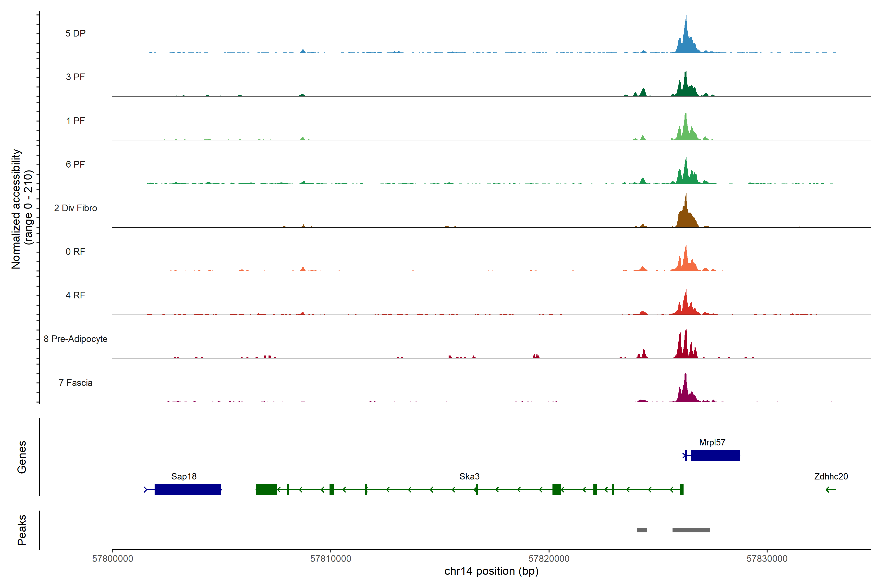Click the 3 PF track label
The image size is (882, 588).
point(75,77)
